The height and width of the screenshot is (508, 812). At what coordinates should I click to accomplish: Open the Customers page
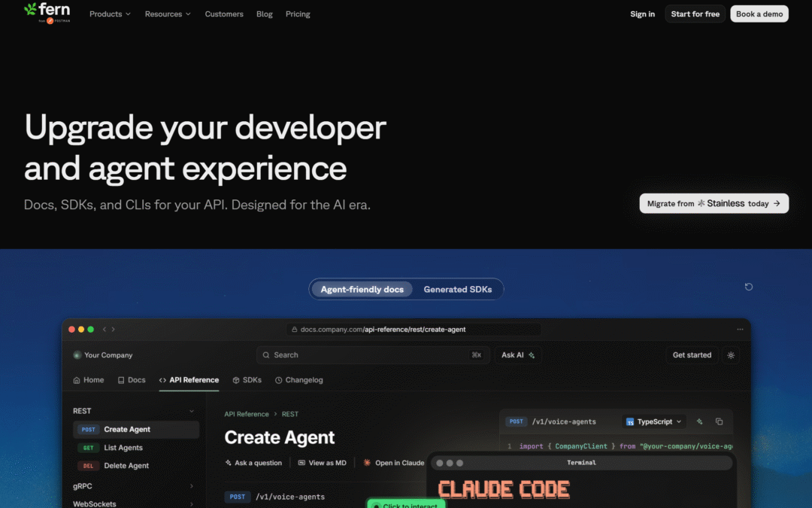click(224, 14)
